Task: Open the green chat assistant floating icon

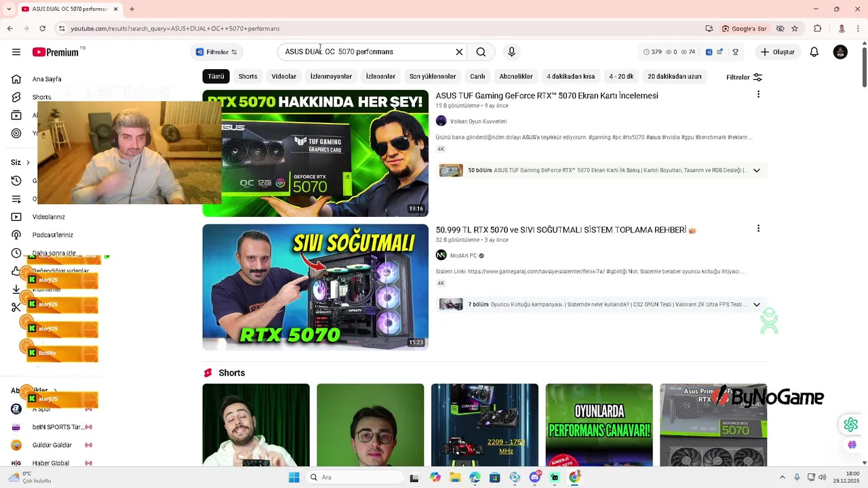Action: point(850,425)
